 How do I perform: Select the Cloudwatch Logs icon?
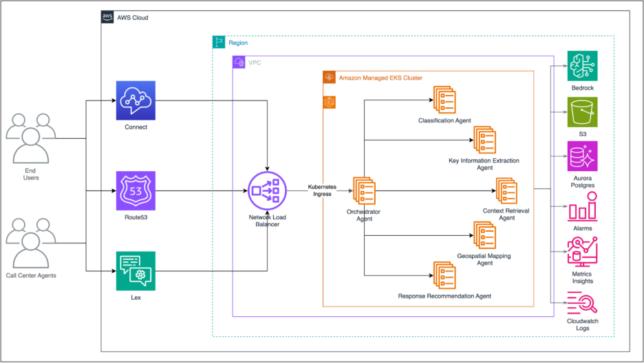(x=582, y=302)
